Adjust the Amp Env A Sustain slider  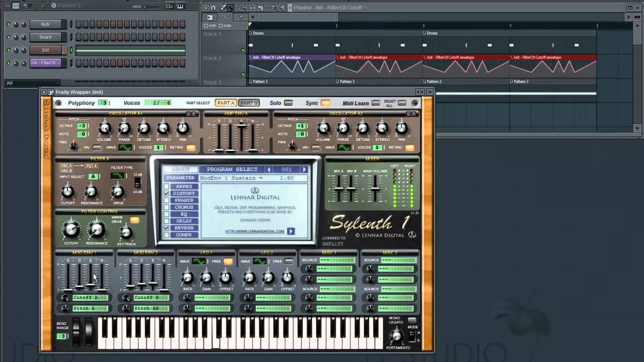[x=242, y=126]
